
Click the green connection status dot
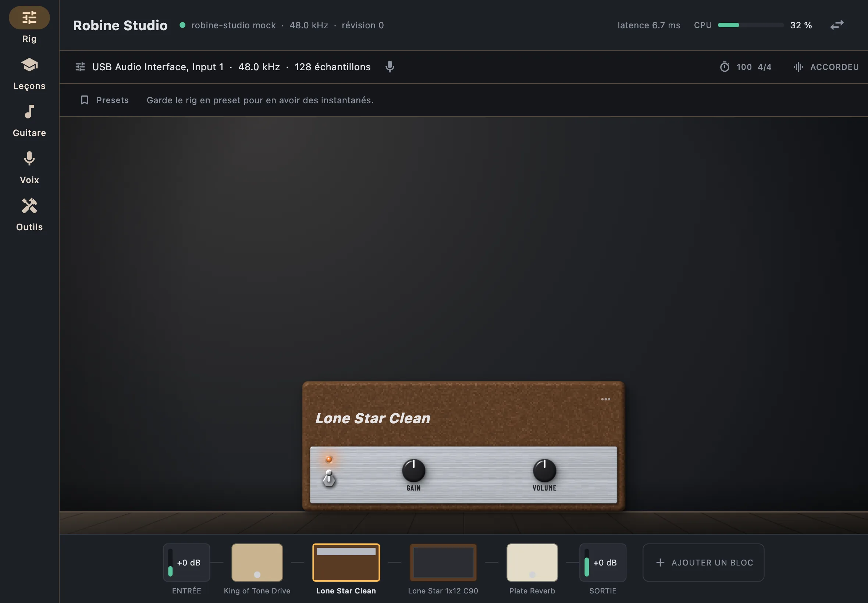[x=182, y=25]
